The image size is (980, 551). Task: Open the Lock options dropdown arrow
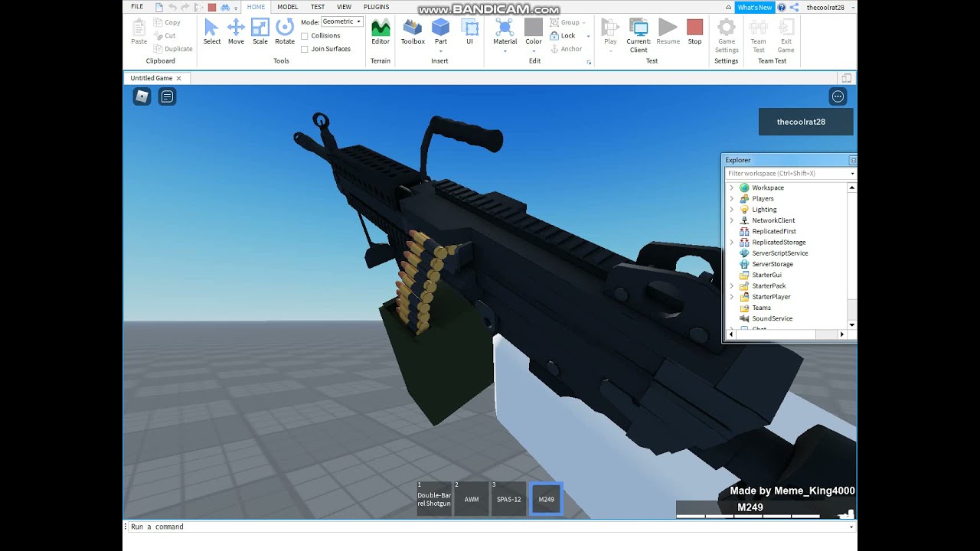(x=588, y=36)
